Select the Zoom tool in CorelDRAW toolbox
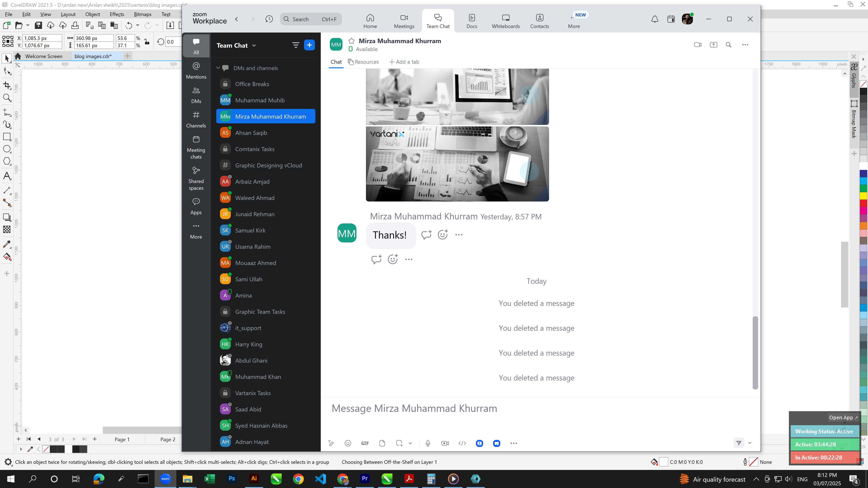The width and height of the screenshot is (868, 488). coord(7,98)
